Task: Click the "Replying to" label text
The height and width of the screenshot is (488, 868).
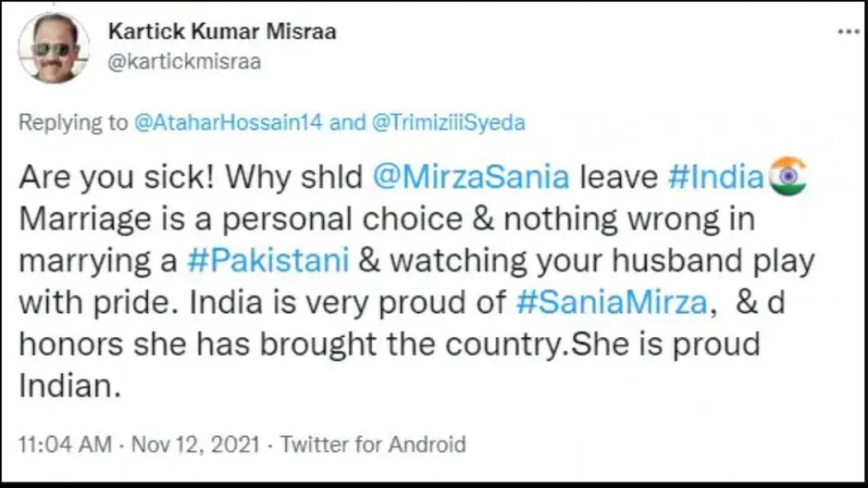Action: 73,123
